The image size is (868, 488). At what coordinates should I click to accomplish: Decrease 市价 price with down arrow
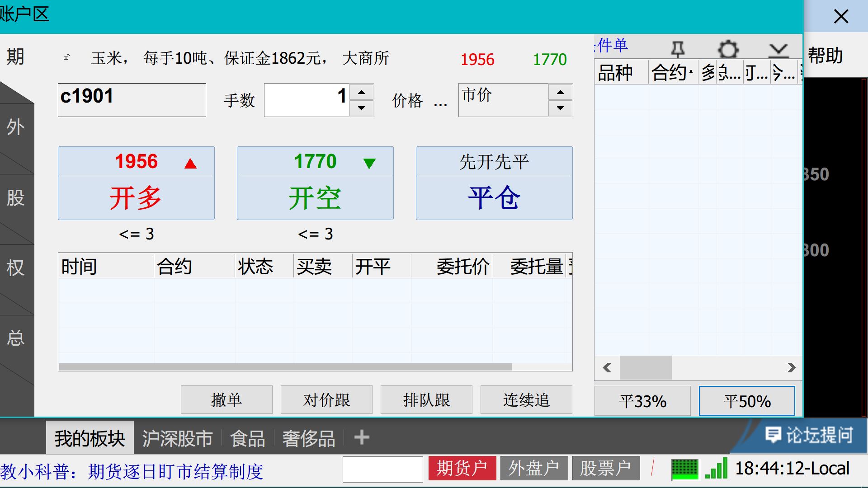click(x=560, y=108)
